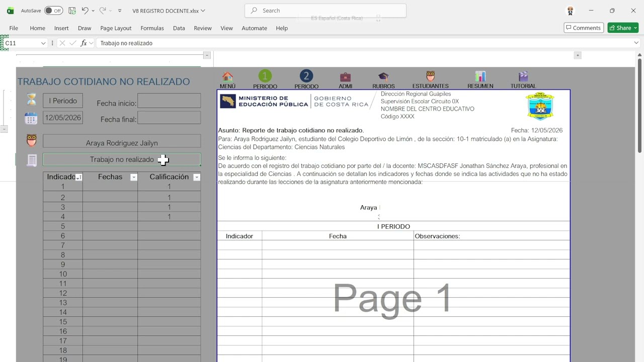Image resolution: width=644 pixels, height=362 pixels.
Task: Open the Help ribbon tab
Action: click(282, 28)
